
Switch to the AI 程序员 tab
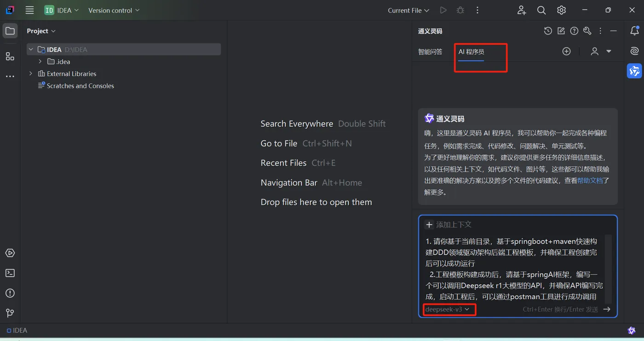point(471,51)
